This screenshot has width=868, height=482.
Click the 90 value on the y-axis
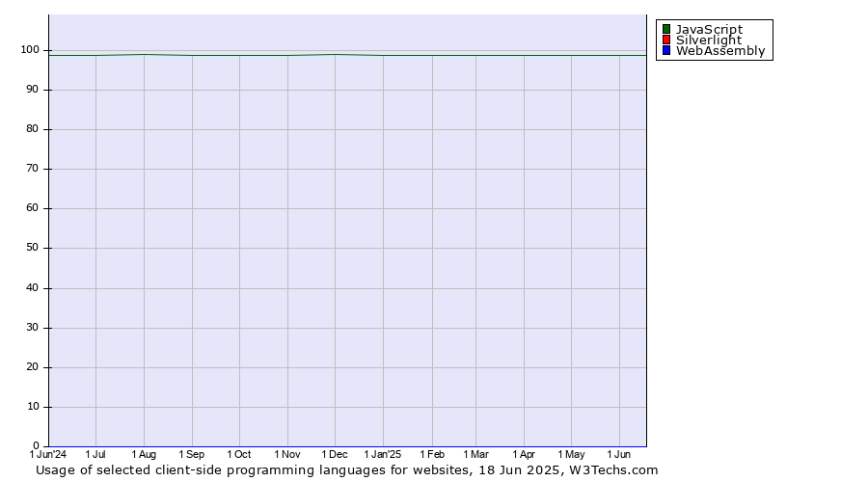(33, 89)
